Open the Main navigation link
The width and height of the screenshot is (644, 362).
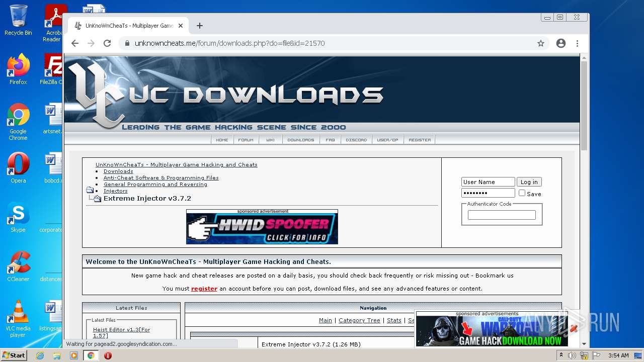pyautogui.click(x=326, y=320)
